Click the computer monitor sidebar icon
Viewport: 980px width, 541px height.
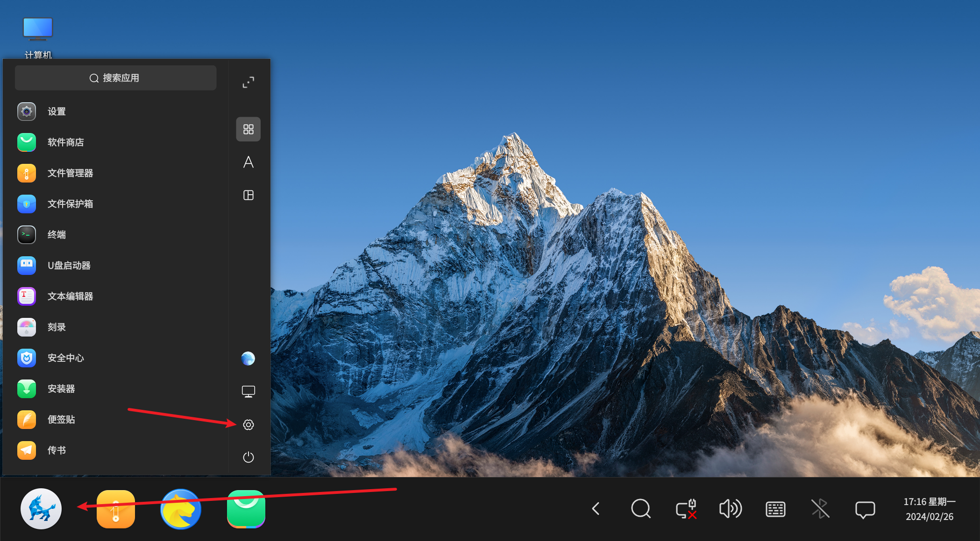click(x=248, y=392)
